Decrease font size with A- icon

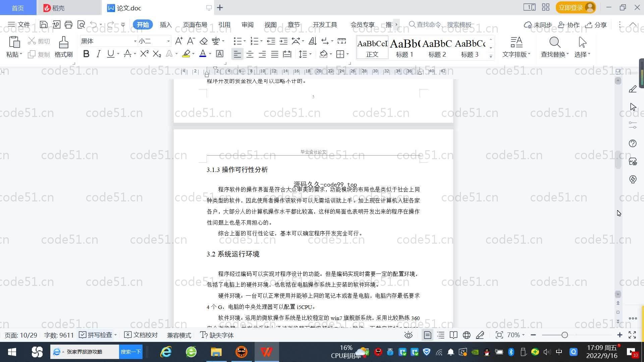191,41
